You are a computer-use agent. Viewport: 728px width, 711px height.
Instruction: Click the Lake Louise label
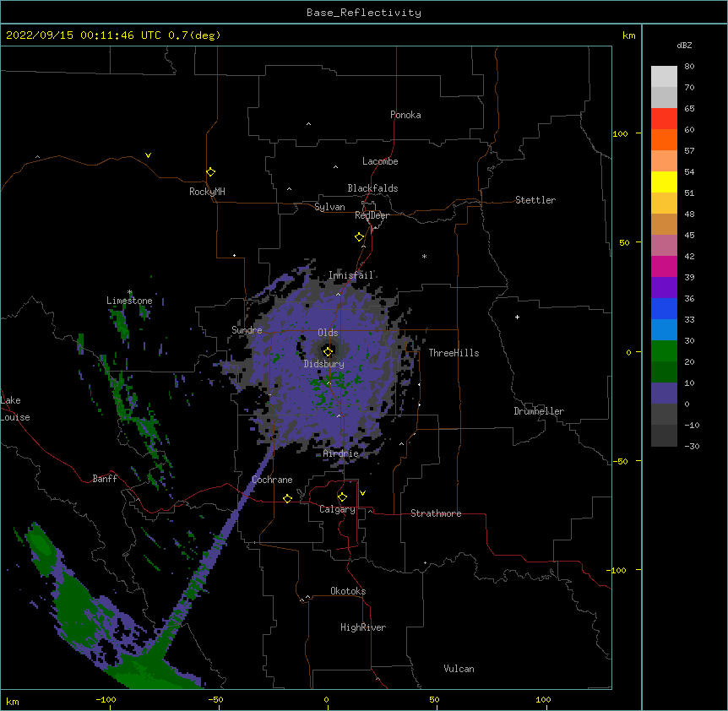pos(14,409)
